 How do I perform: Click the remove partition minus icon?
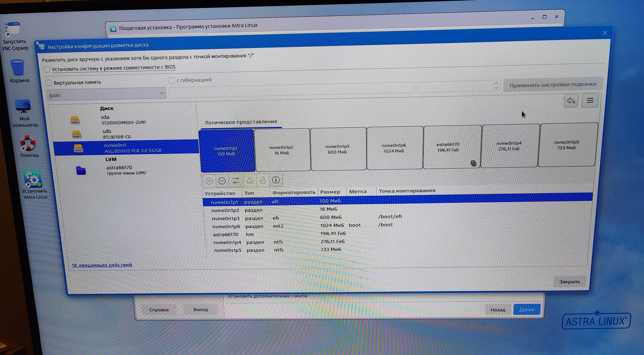[x=222, y=181]
